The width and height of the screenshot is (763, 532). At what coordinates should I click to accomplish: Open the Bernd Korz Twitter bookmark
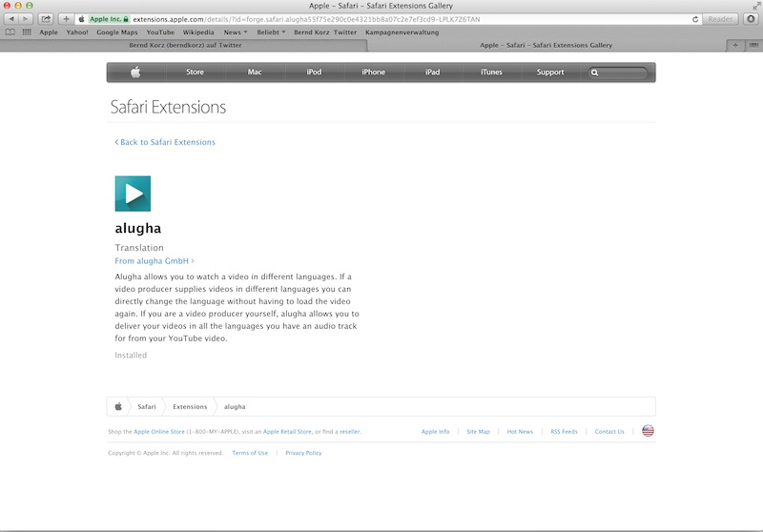(x=325, y=32)
